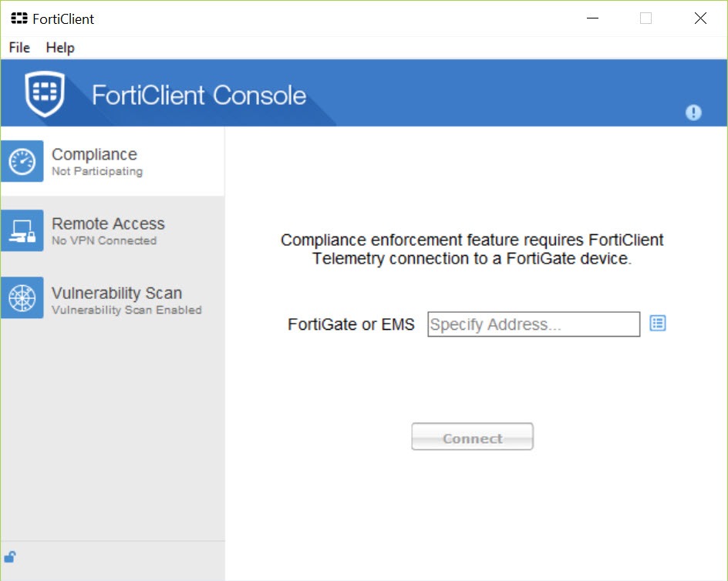Viewport: 728px width, 581px height.
Task: Select the Vulnerability Scan radar icon
Action: (x=22, y=297)
